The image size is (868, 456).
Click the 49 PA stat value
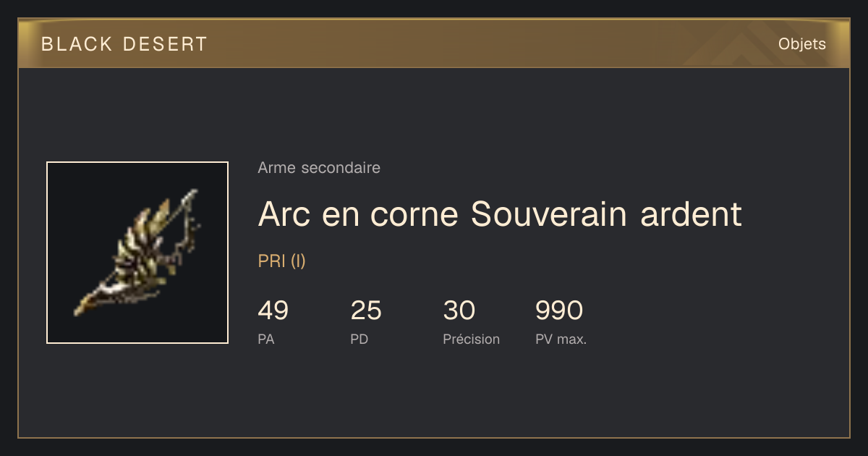coord(273,311)
